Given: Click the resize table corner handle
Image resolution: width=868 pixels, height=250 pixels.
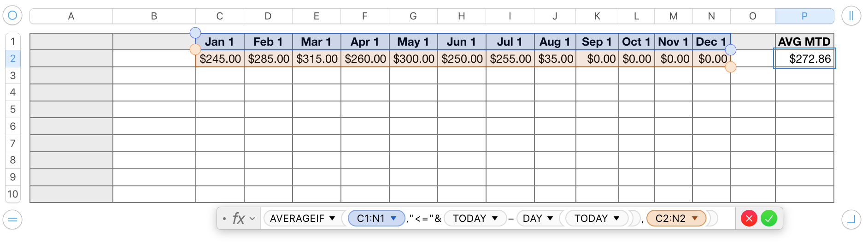Looking at the screenshot, I should [x=850, y=219].
